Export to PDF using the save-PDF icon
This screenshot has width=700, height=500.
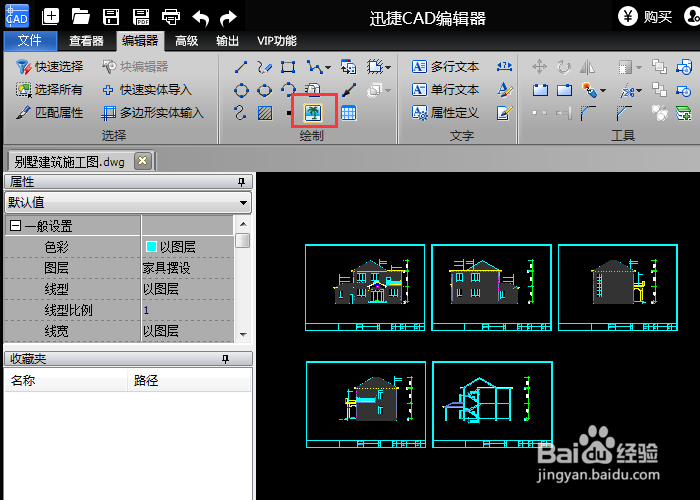click(141, 17)
